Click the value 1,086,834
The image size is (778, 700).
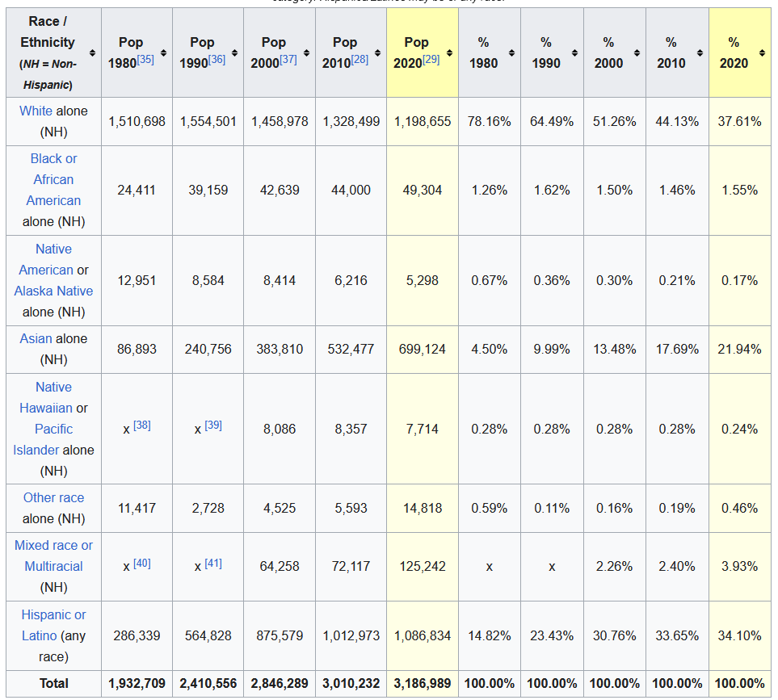[x=423, y=636]
